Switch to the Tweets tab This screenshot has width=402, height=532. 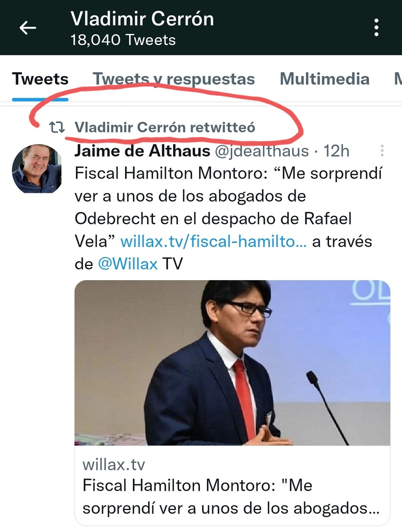tap(40, 79)
